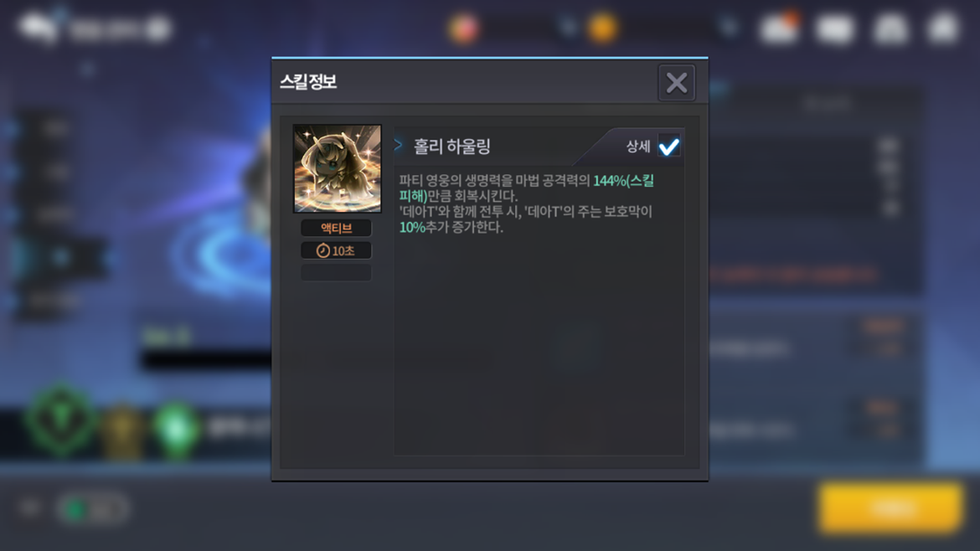Click the red gem currency icon
The width and height of the screenshot is (980, 551).
point(463,29)
